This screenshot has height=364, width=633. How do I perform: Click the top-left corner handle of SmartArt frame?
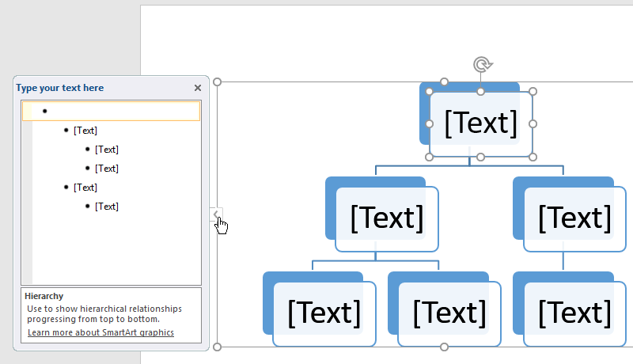coord(218,82)
